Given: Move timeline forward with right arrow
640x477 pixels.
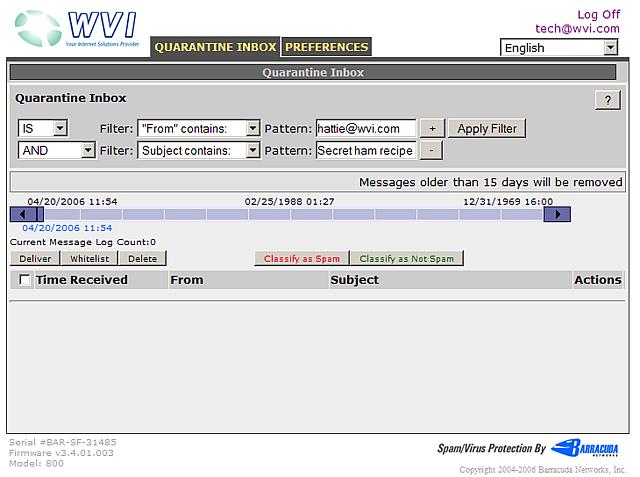Looking at the screenshot, I should [x=557, y=214].
